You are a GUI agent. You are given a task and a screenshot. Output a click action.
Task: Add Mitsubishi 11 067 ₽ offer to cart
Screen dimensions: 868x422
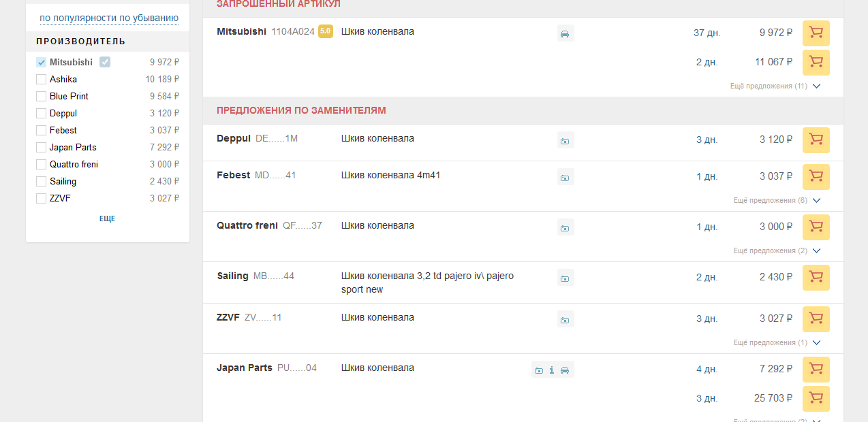click(816, 62)
